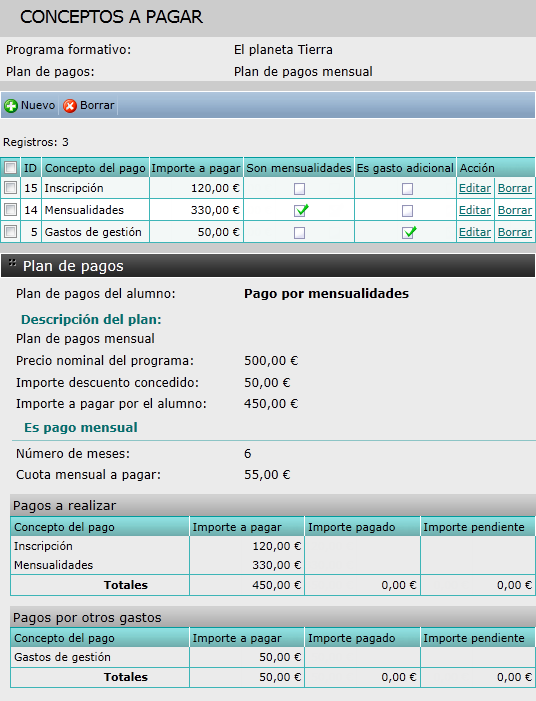Screen dimensions: 536x701
Task: Toggle Es gasto adicional for Mensualidades row
Action: click(x=407, y=211)
